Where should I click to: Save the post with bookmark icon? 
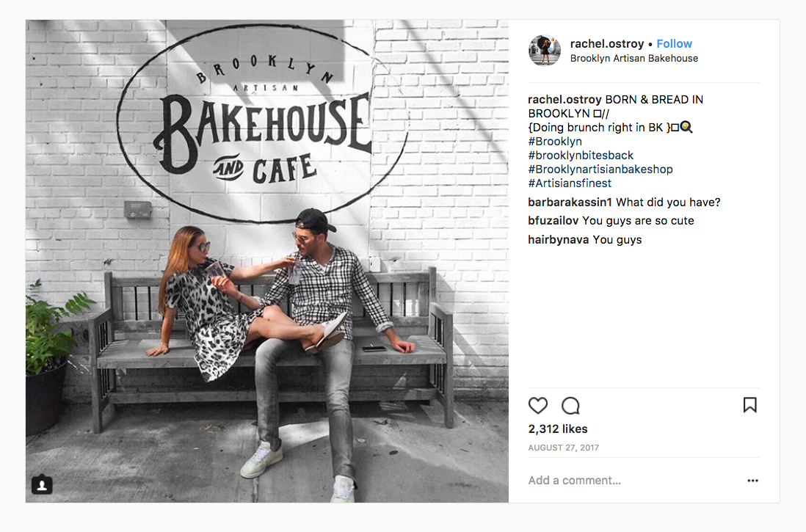point(750,405)
